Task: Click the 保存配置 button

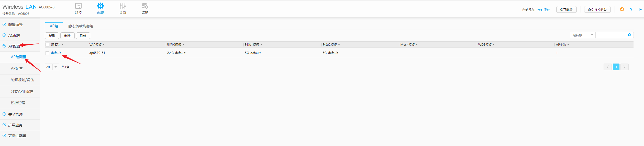Action: coord(566,9)
